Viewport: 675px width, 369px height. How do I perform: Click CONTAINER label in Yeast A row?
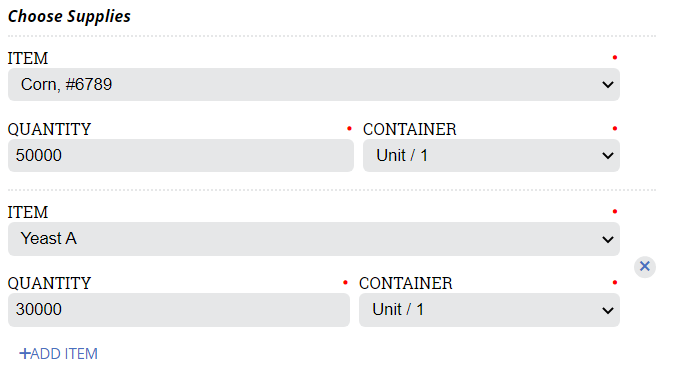point(406,283)
